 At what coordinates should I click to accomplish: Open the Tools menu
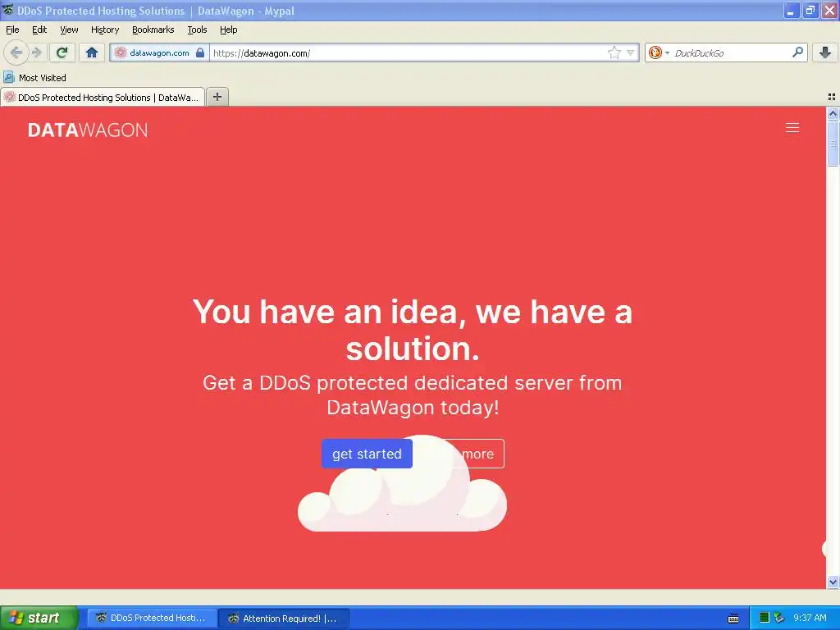point(197,30)
